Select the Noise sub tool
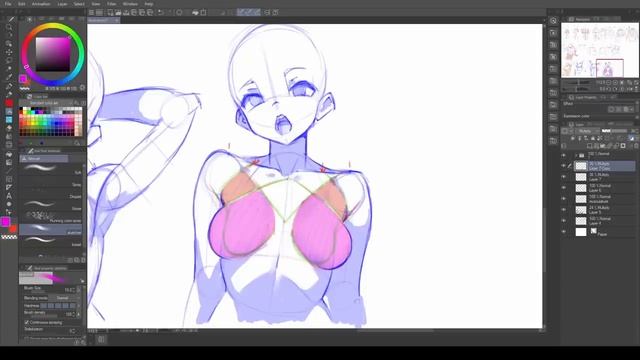 (51, 205)
